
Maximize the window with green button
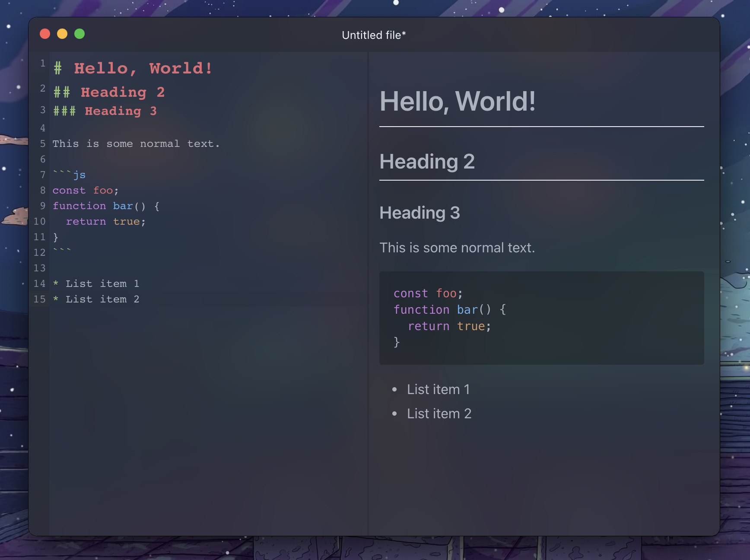point(79,34)
